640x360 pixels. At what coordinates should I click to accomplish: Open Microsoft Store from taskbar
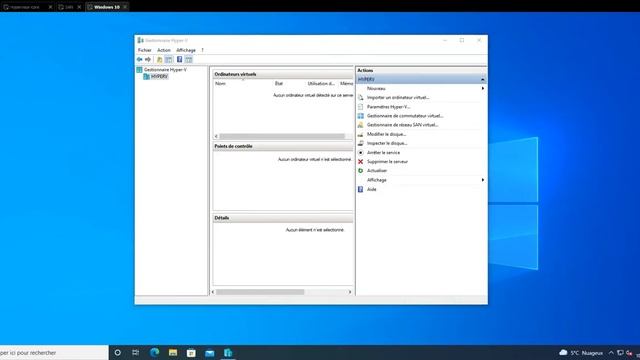coord(191,353)
